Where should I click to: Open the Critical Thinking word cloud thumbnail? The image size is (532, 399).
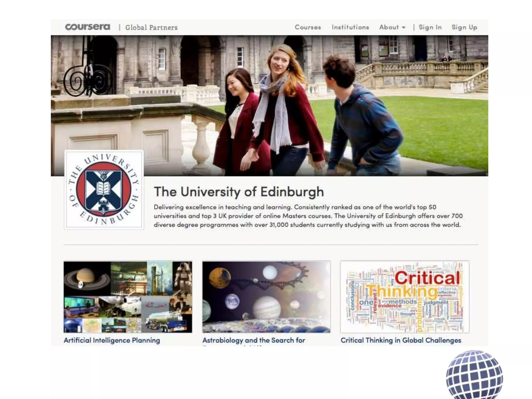pos(404,297)
